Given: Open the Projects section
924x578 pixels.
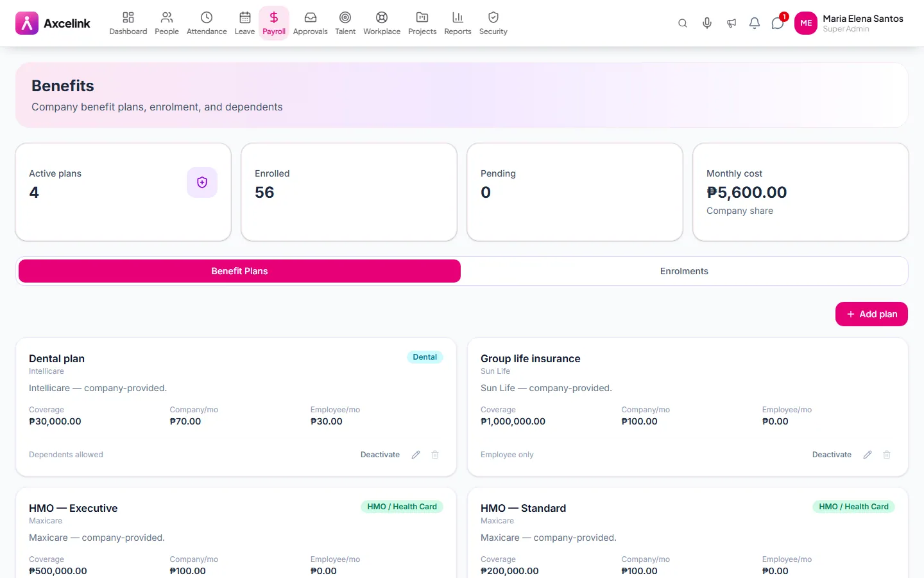Looking at the screenshot, I should 422,23.
